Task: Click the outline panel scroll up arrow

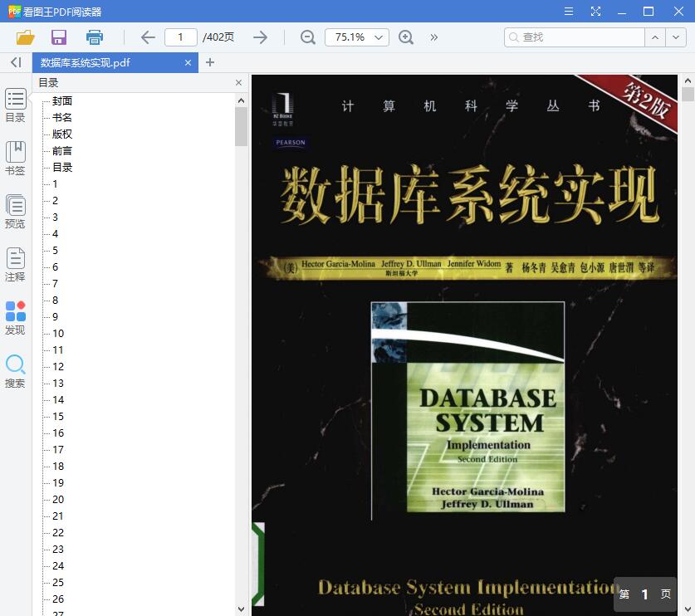Action: coord(241,100)
